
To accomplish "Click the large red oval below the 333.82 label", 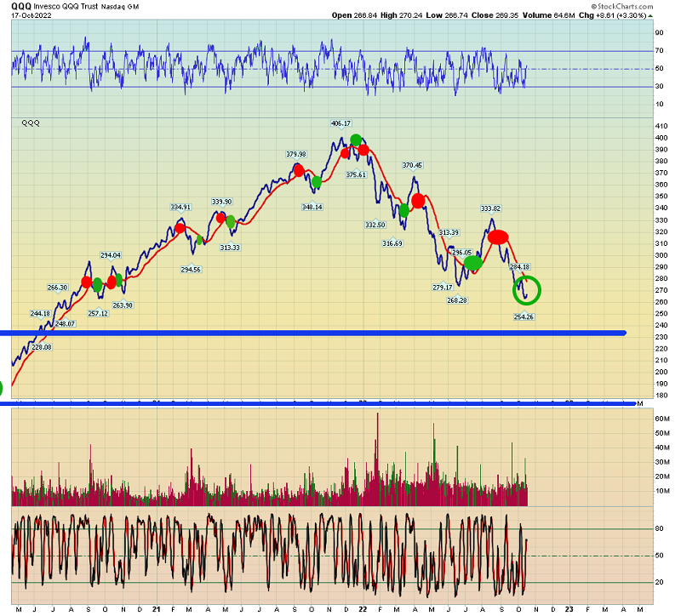I will [x=498, y=237].
